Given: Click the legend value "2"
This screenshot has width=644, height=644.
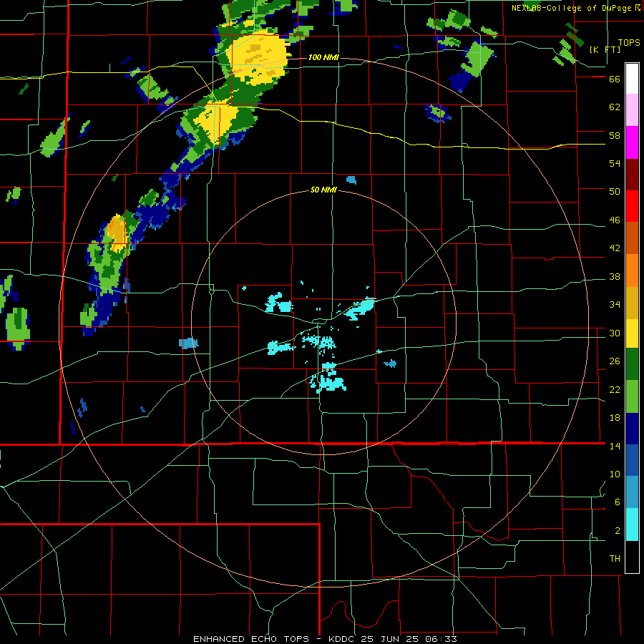Looking at the screenshot, I should [x=618, y=531].
